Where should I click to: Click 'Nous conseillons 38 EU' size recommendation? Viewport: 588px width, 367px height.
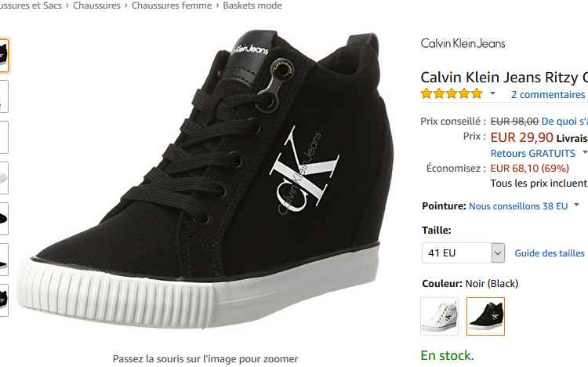click(518, 206)
